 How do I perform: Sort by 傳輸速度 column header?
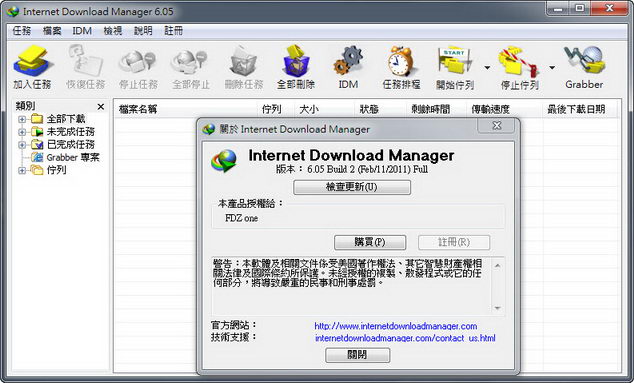tap(505, 109)
